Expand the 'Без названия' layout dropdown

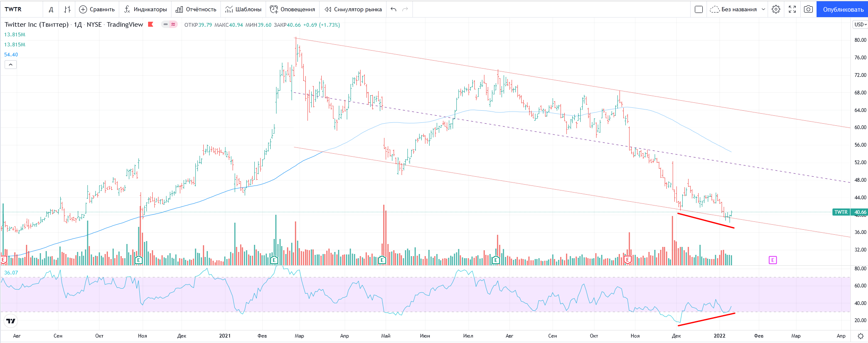tap(763, 9)
